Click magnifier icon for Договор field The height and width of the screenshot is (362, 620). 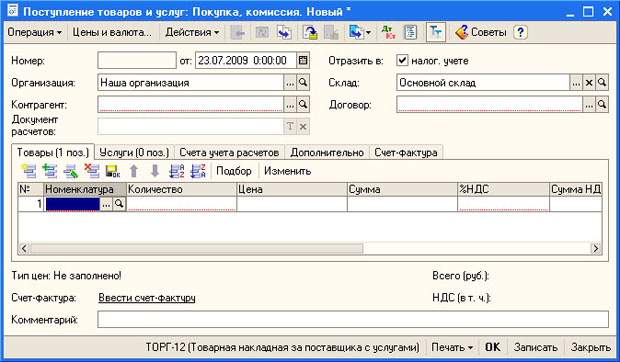602,105
